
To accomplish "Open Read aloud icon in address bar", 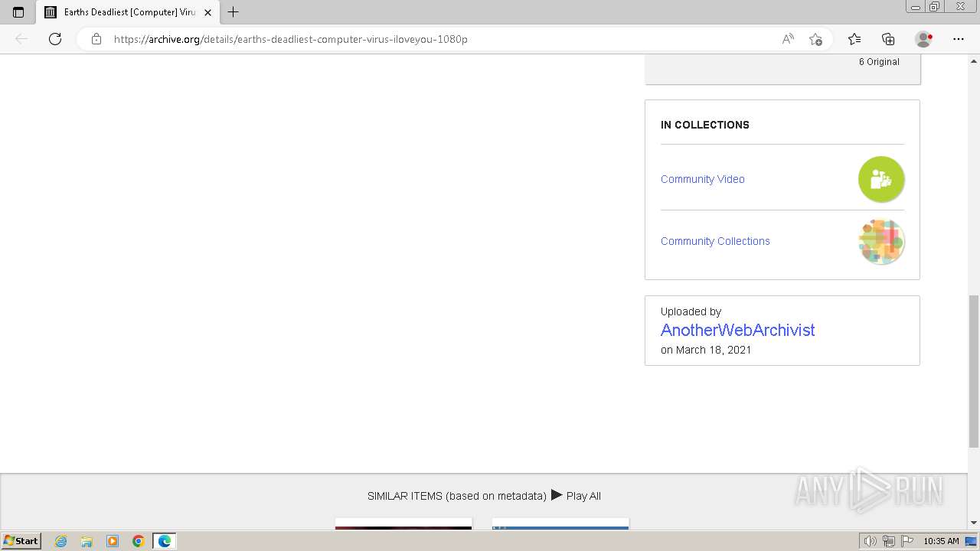I will [788, 39].
